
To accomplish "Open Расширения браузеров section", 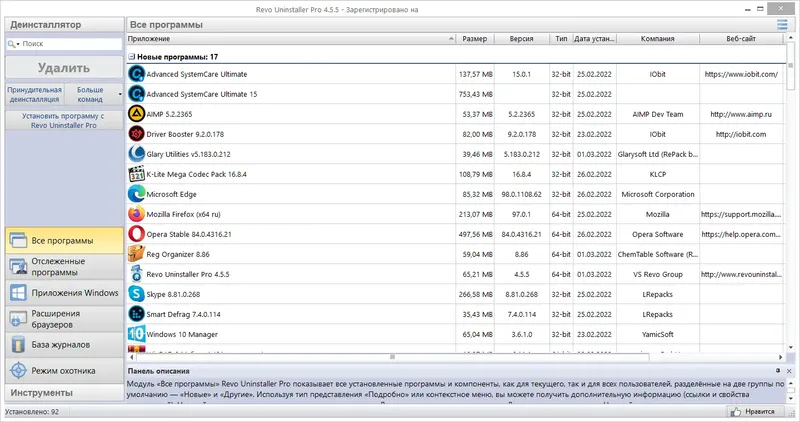I will [64, 319].
